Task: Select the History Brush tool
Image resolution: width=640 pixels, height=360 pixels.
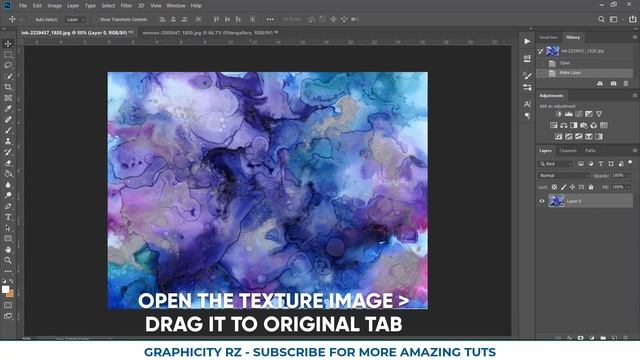Action: tap(8, 152)
